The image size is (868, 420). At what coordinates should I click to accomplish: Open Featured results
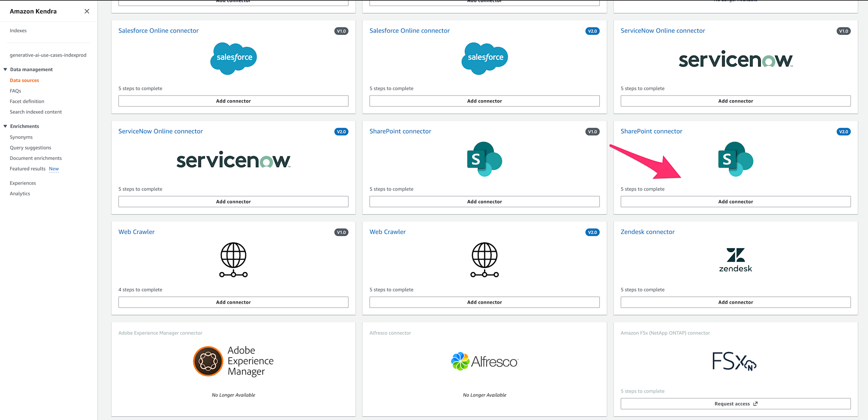28,169
